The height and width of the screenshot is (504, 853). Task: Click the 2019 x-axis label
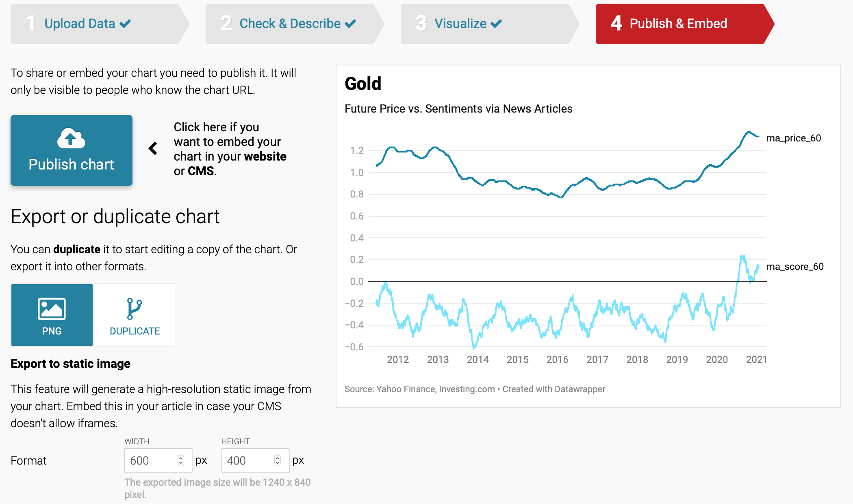tap(677, 360)
